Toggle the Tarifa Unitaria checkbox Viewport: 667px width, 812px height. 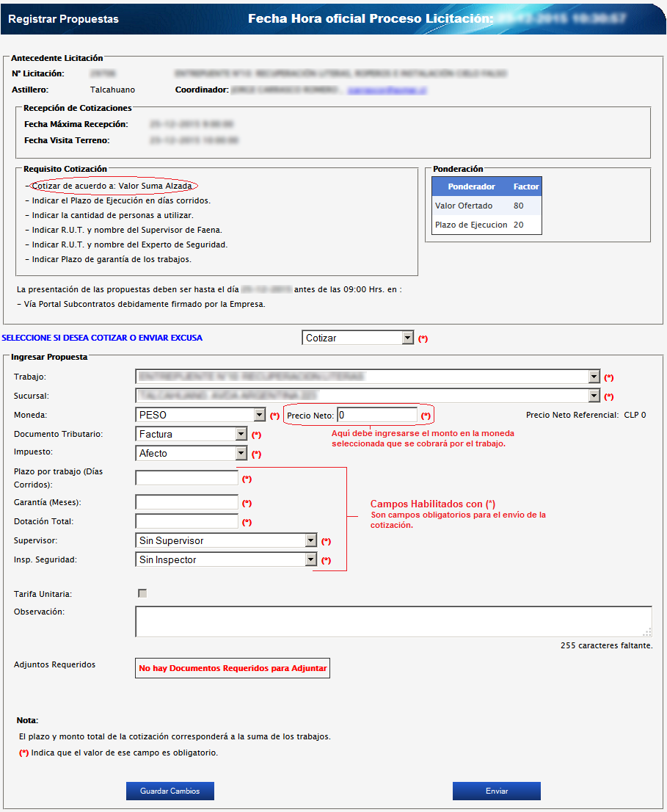pyautogui.click(x=142, y=593)
